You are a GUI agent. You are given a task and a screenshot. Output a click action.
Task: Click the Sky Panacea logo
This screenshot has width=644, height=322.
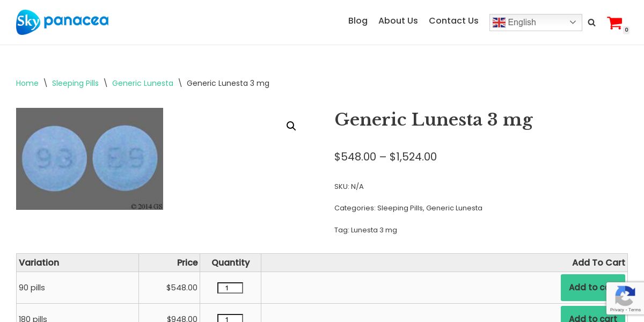pos(62,22)
